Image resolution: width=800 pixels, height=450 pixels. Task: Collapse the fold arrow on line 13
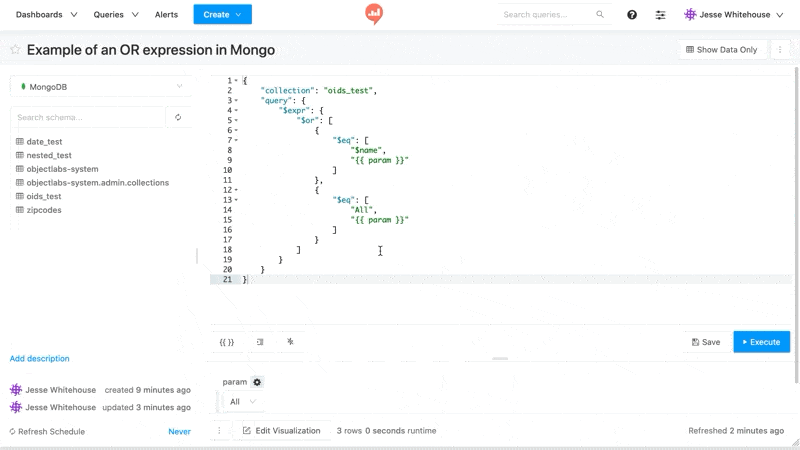tap(236, 200)
